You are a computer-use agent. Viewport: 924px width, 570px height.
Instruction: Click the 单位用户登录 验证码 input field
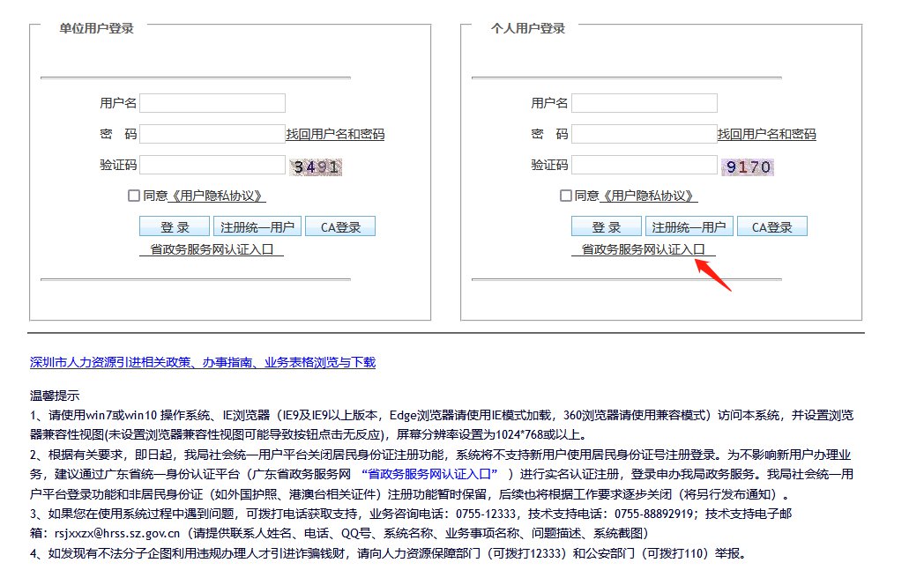tap(212, 164)
